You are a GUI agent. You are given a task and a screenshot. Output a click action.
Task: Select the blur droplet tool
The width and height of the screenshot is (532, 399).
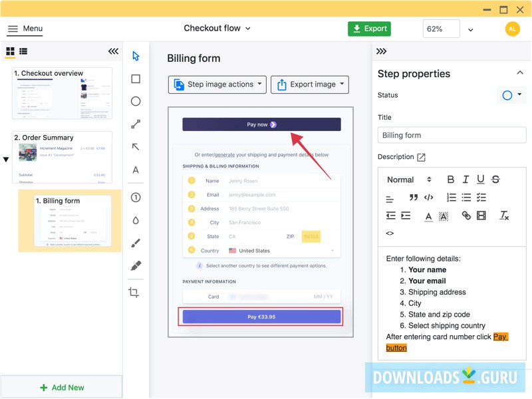(x=136, y=221)
